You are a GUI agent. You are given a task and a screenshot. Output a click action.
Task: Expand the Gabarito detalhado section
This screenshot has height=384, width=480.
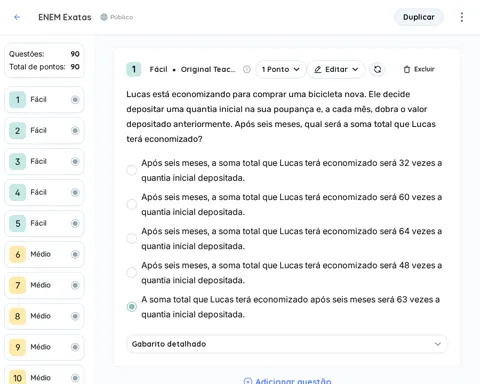point(287,344)
